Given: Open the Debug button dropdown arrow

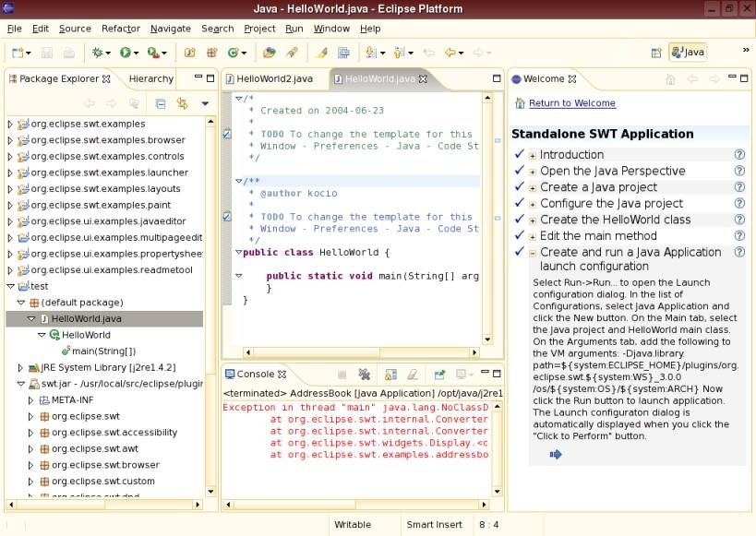Looking at the screenshot, I should [107, 53].
